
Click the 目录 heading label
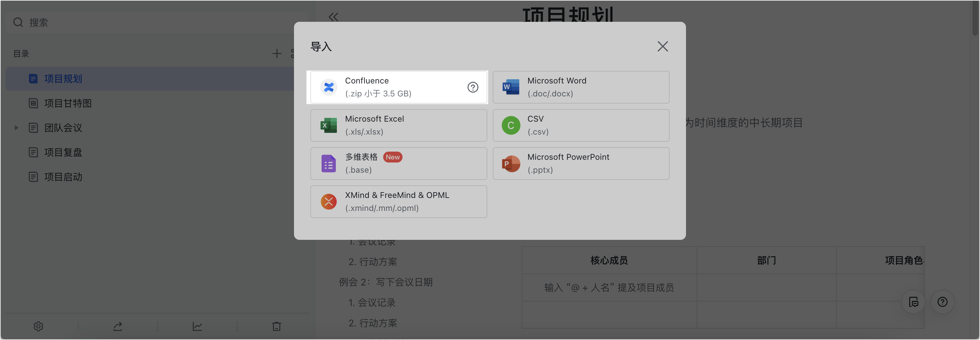click(21, 54)
